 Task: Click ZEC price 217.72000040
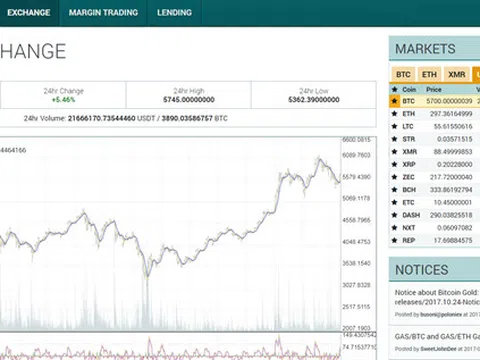[x=451, y=177]
